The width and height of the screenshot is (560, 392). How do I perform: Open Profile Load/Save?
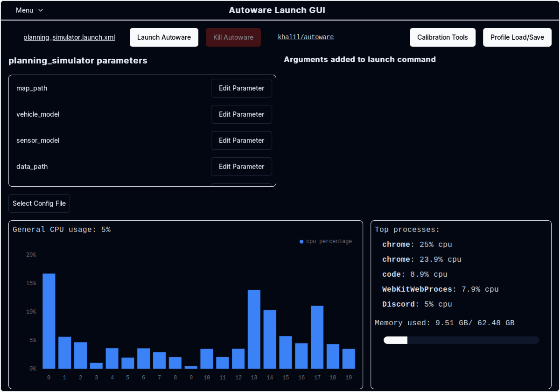517,37
